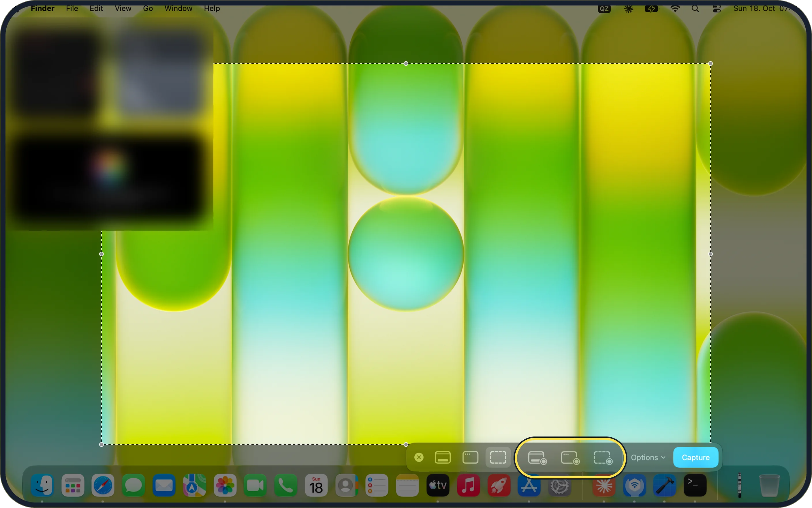The image size is (812, 508).
Task: Click the date 'Sun 18. Oct' in menu bar
Action: 754,8
